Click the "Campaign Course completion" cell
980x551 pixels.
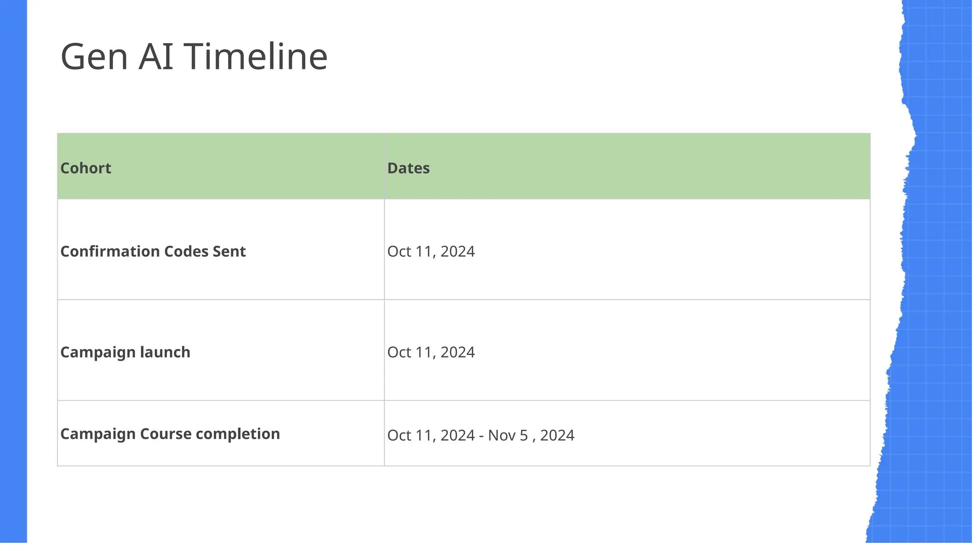click(x=170, y=434)
